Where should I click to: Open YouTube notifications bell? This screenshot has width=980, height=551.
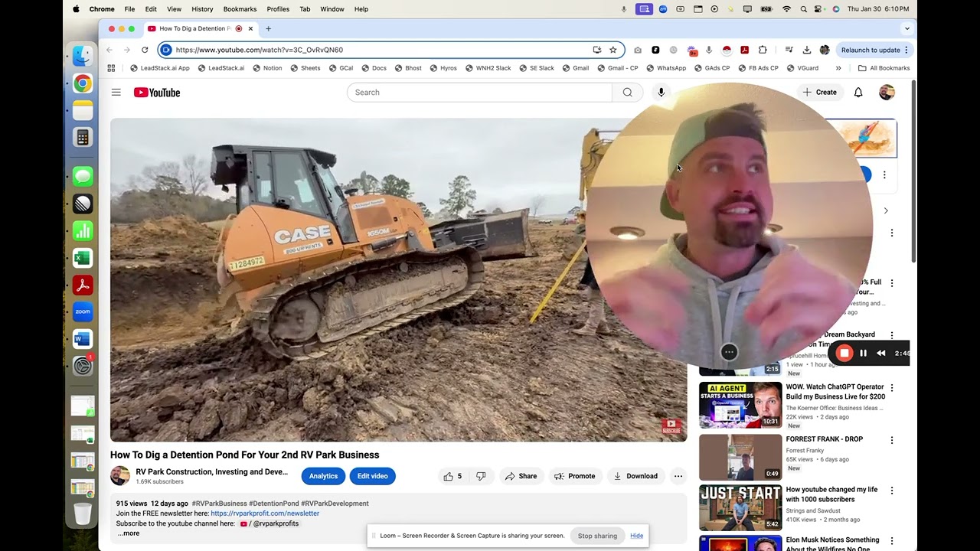click(858, 93)
